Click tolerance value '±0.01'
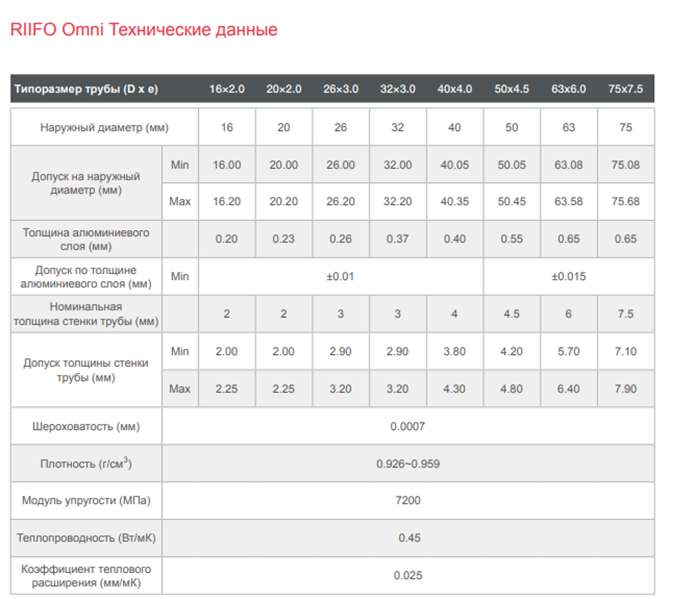 340,277
